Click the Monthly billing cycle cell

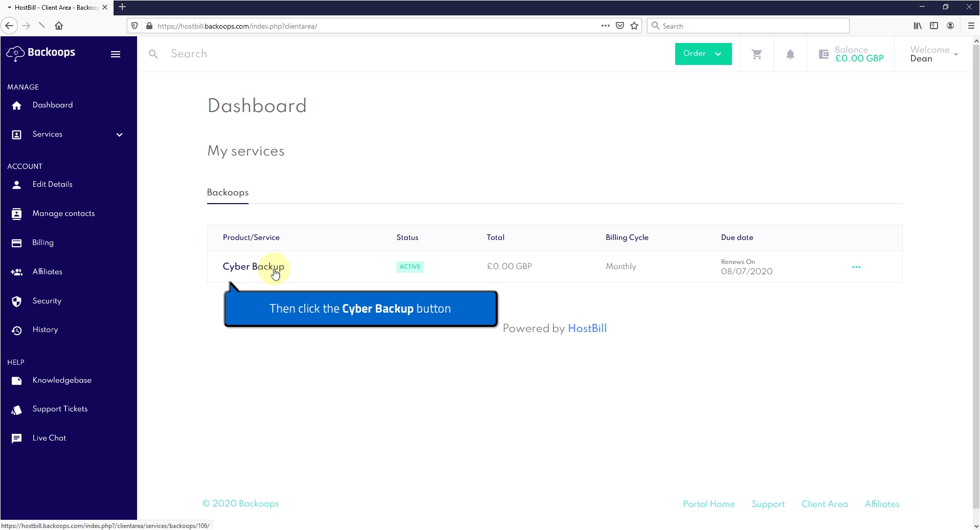[621, 267]
